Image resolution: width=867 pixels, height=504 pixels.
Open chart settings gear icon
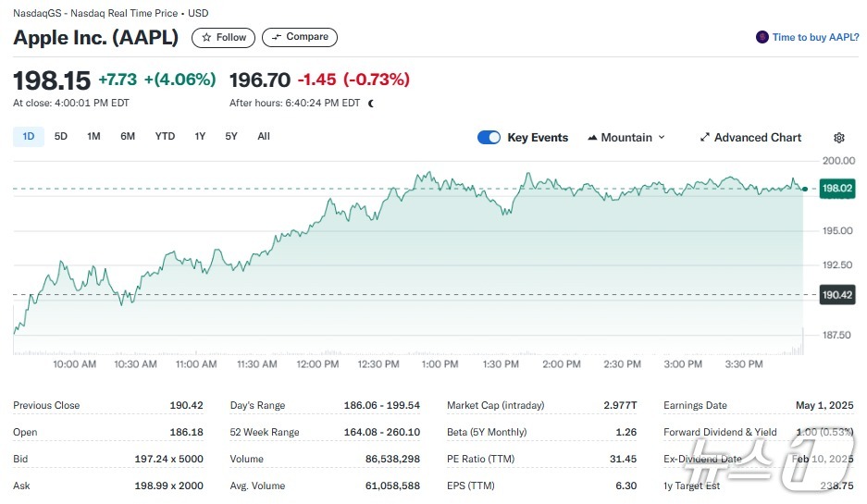839,138
